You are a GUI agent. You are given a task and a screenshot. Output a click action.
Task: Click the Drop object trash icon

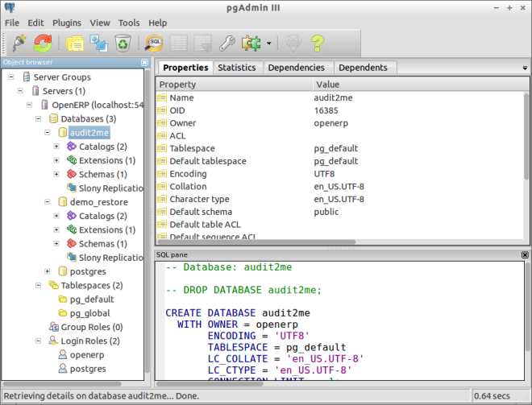123,43
